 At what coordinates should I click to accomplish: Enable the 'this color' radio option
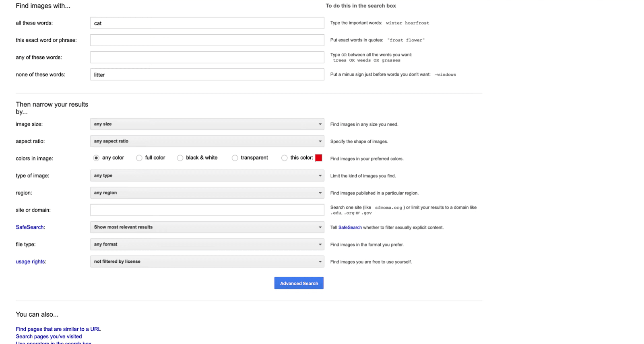point(285,158)
